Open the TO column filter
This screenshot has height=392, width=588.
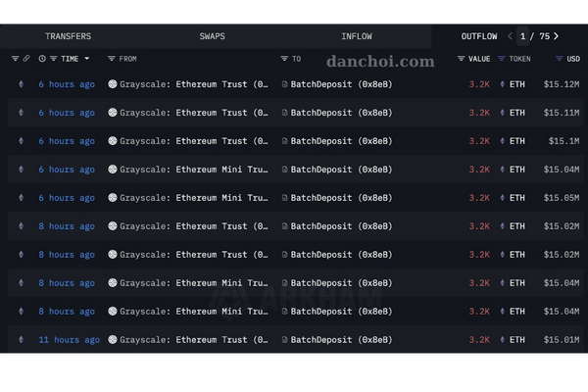click(x=284, y=59)
